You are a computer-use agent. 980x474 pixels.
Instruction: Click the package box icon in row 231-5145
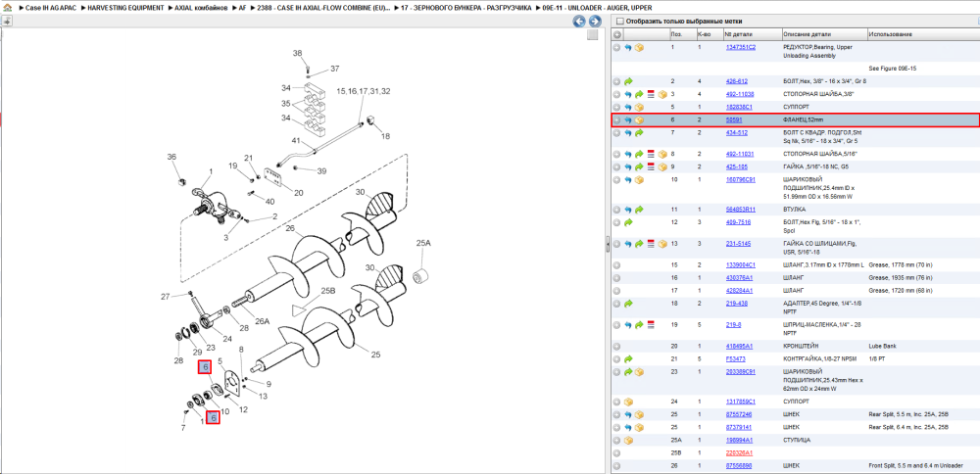tap(662, 244)
